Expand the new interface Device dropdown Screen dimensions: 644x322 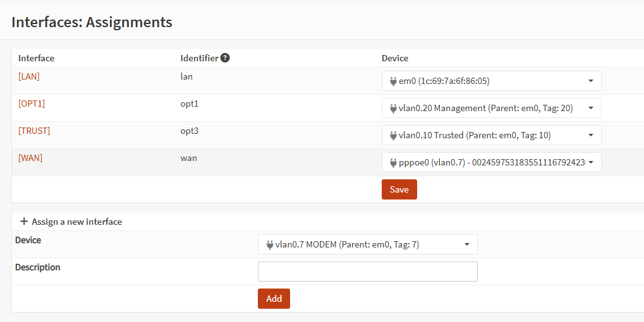point(367,244)
